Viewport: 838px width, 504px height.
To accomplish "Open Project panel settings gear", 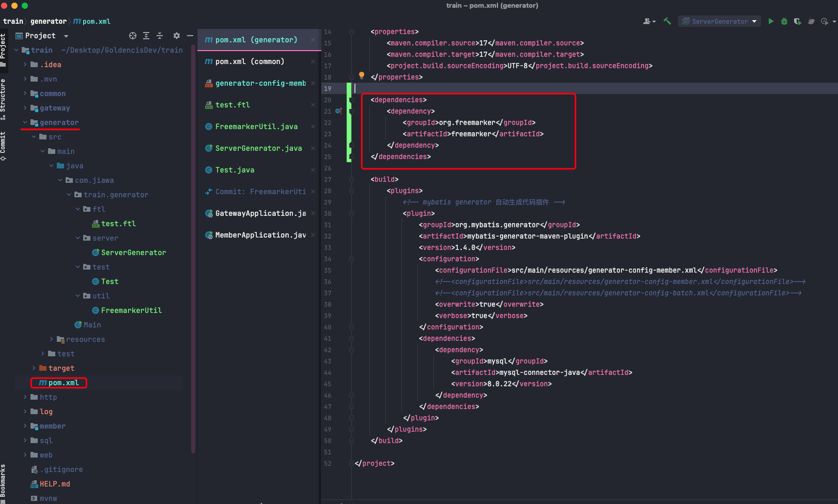I will [x=177, y=36].
